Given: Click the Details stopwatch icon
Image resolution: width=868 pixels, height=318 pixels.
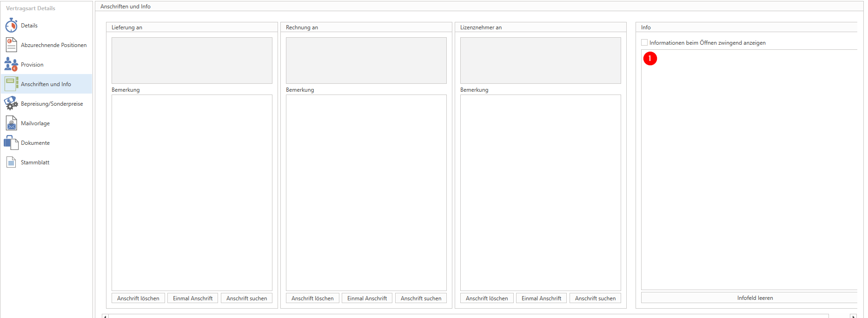Looking at the screenshot, I should coord(11,26).
